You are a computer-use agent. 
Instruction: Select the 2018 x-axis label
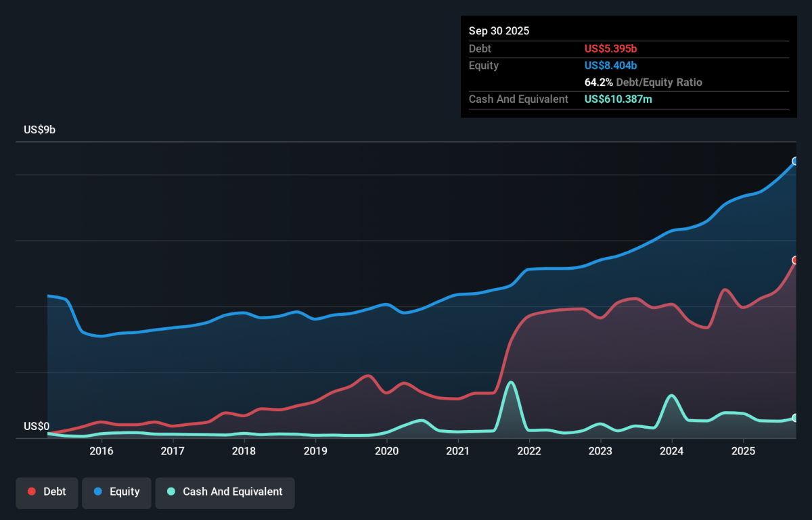pos(244,451)
